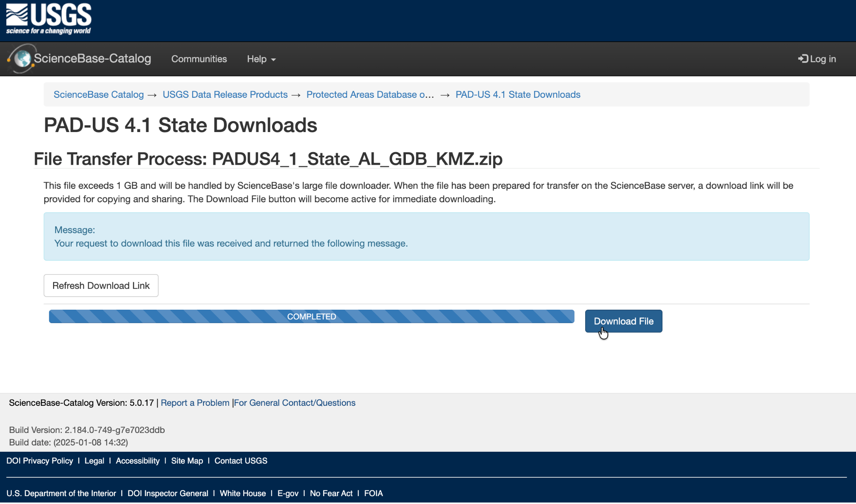Click the File Transfer Process heading
Image resolution: width=856 pixels, height=504 pixels.
pos(268,159)
